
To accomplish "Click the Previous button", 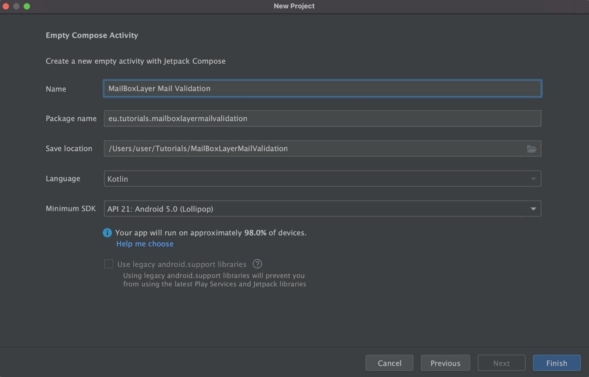I will pyautogui.click(x=445, y=363).
